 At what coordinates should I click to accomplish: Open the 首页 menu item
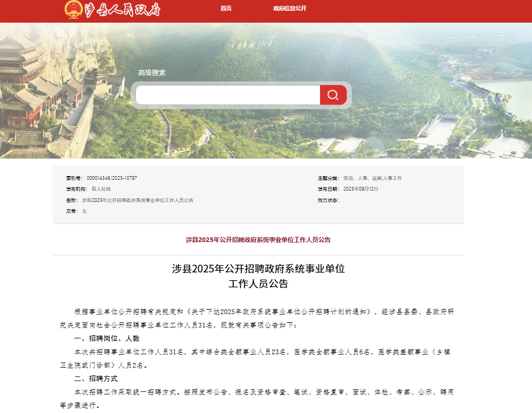(226, 8)
